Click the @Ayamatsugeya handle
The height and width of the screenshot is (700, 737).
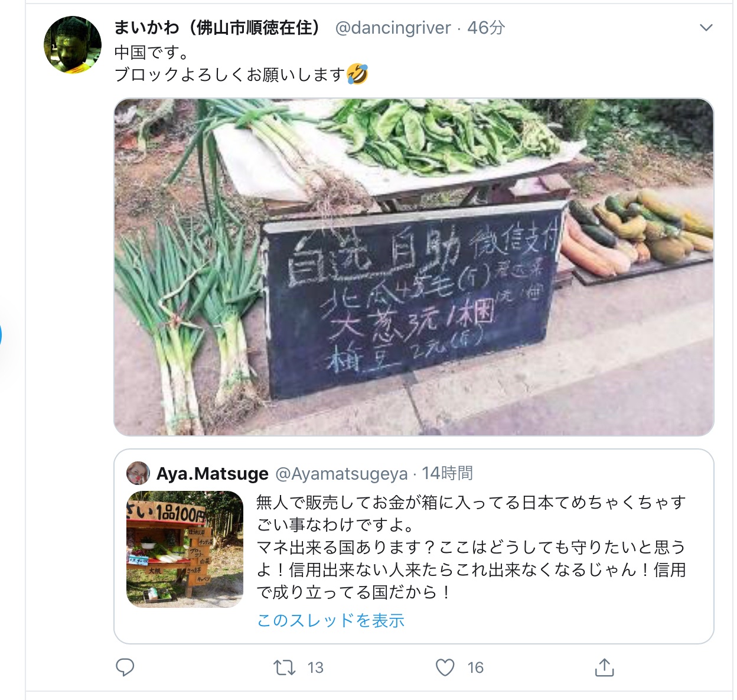click(x=342, y=473)
